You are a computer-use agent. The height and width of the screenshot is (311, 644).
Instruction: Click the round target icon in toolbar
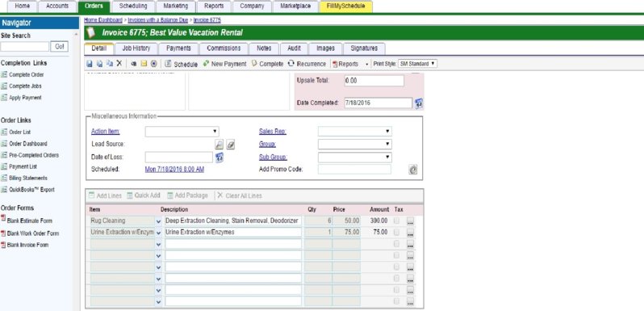pyautogui.click(x=153, y=64)
